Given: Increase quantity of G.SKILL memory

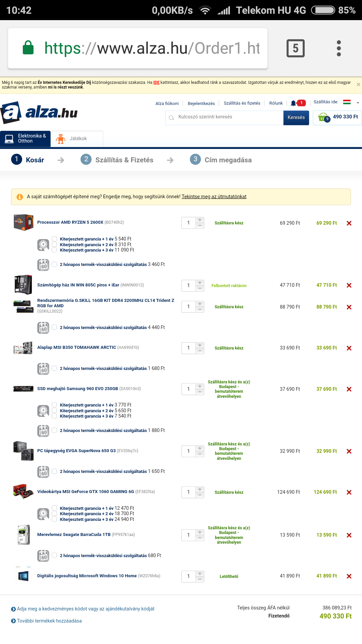Looking at the screenshot, I should pos(200,304).
